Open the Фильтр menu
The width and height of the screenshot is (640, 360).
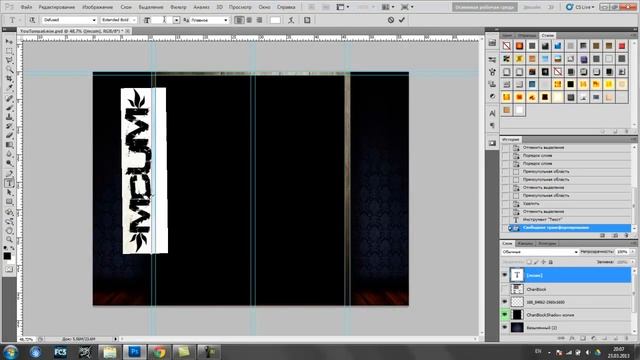pos(178,7)
